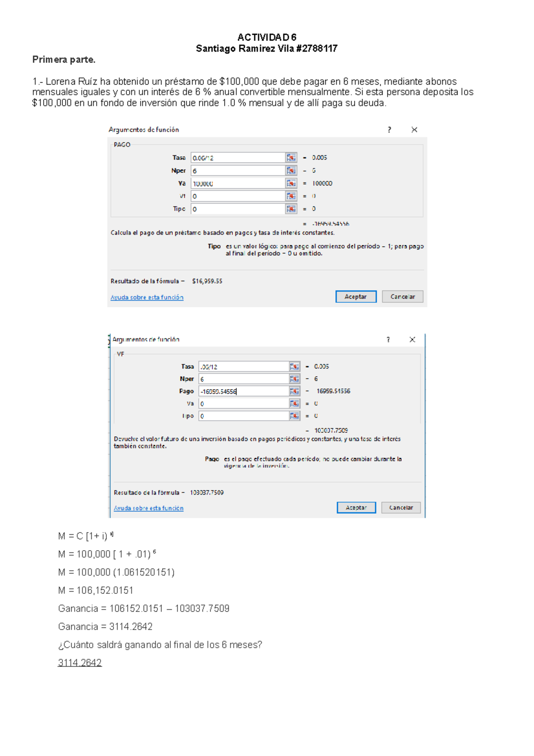Cancel the VF function dialog
Image resolution: width=534 pixels, height=756 pixels.
(400, 508)
